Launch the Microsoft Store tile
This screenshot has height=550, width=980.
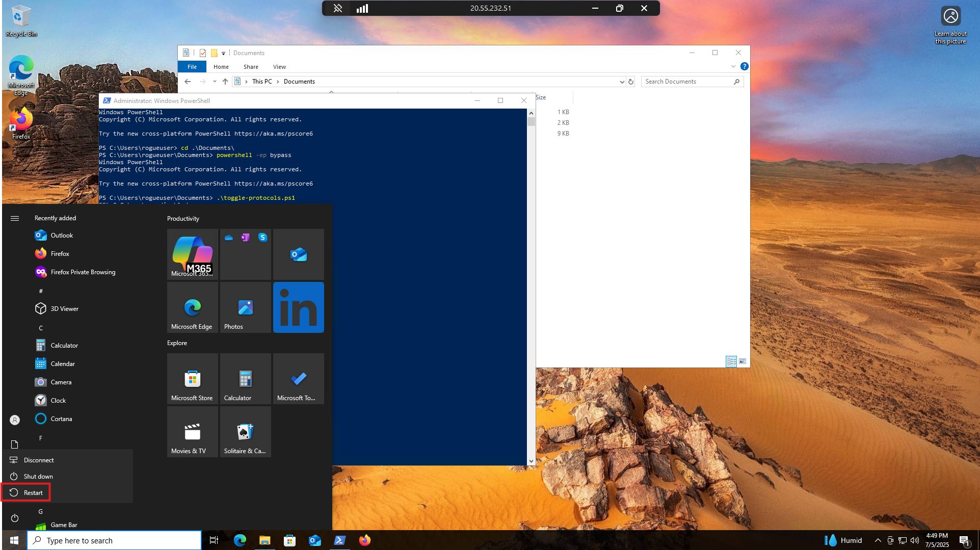(192, 379)
